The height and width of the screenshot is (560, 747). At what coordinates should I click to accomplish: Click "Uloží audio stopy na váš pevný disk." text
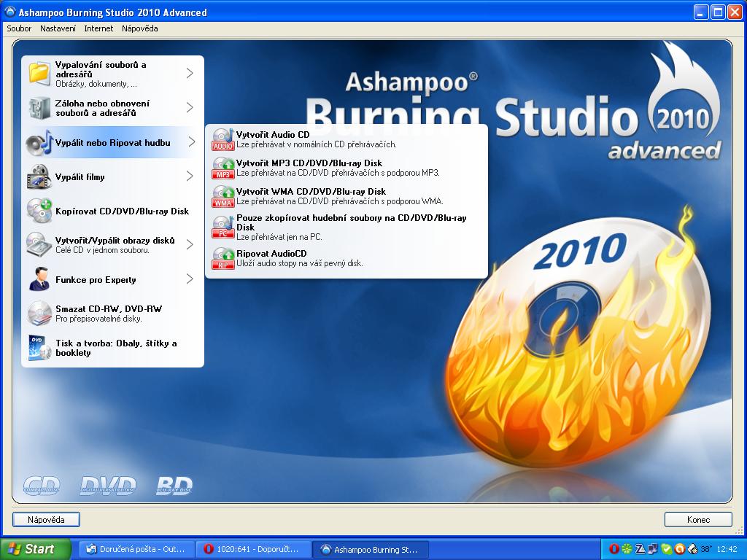(x=300, y=262)
